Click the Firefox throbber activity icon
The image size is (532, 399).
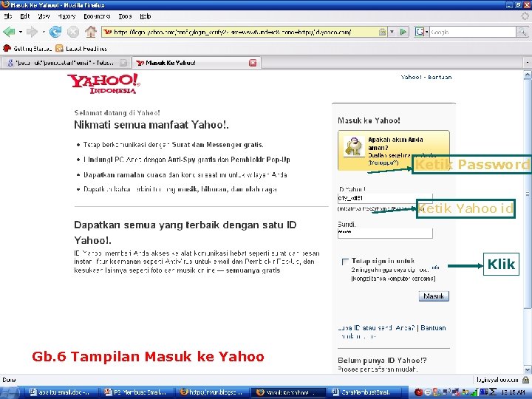525,16
